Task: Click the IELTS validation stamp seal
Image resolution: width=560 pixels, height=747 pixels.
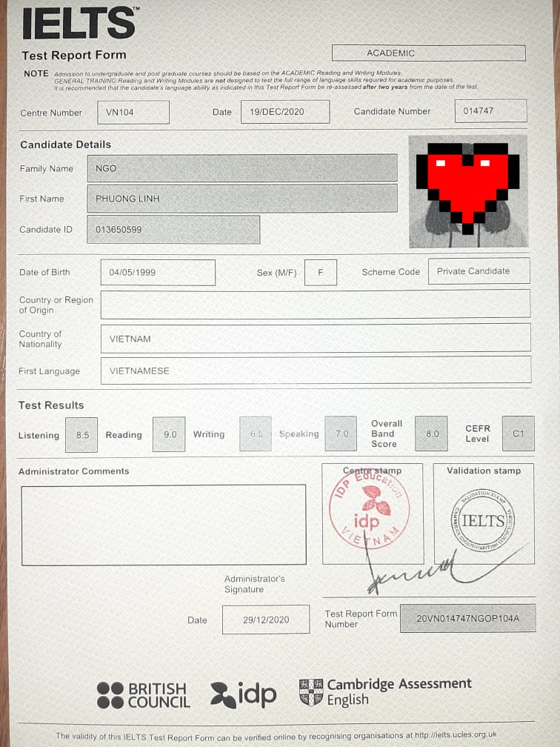Action: (x=483, y=520)
